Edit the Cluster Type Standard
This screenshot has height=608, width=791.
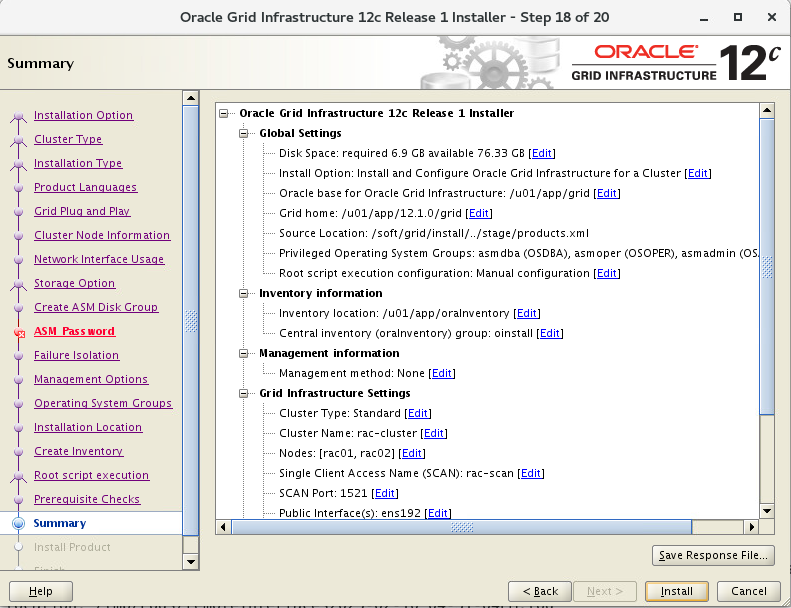pos(418,413)
